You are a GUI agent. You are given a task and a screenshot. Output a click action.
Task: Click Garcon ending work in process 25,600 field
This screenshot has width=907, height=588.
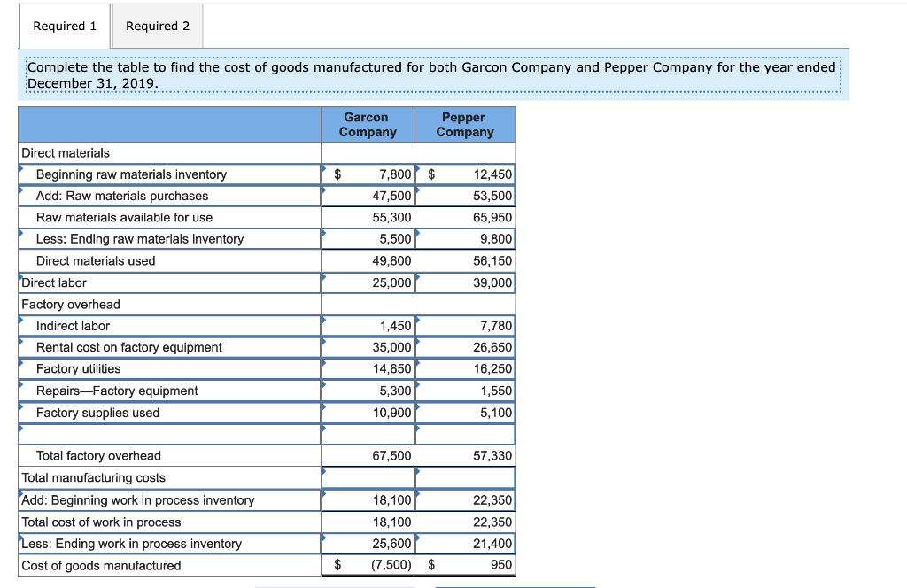(368, 544)
